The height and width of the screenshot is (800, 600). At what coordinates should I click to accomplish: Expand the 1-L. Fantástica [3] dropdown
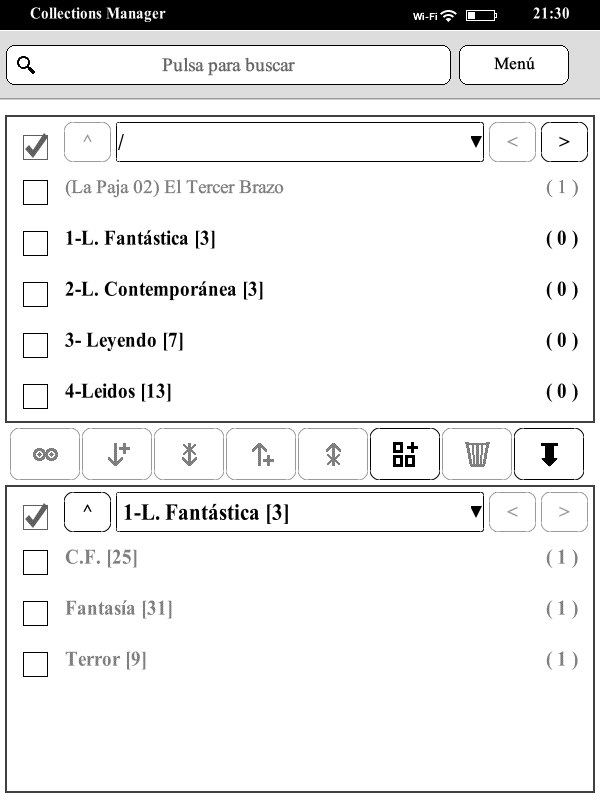coord(300,513)
